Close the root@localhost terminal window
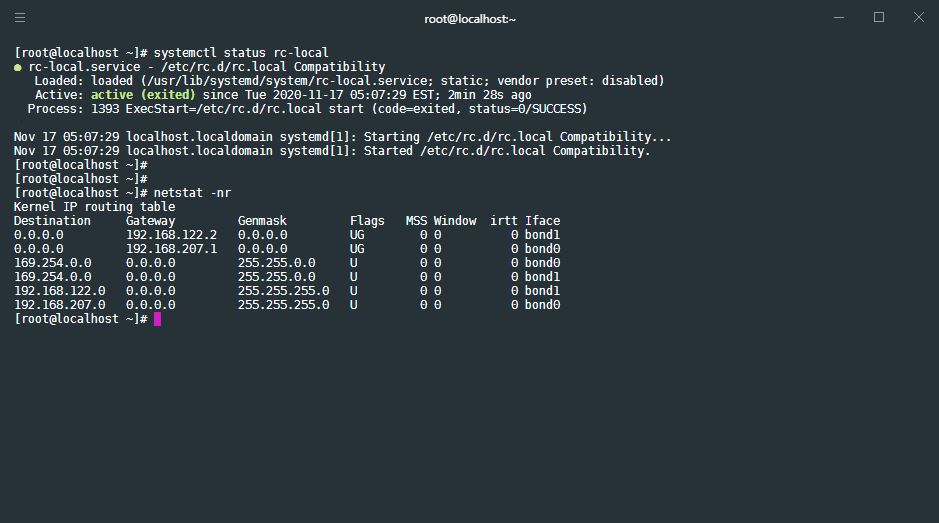Screen dimensions: 939x523 coord(919,17)
